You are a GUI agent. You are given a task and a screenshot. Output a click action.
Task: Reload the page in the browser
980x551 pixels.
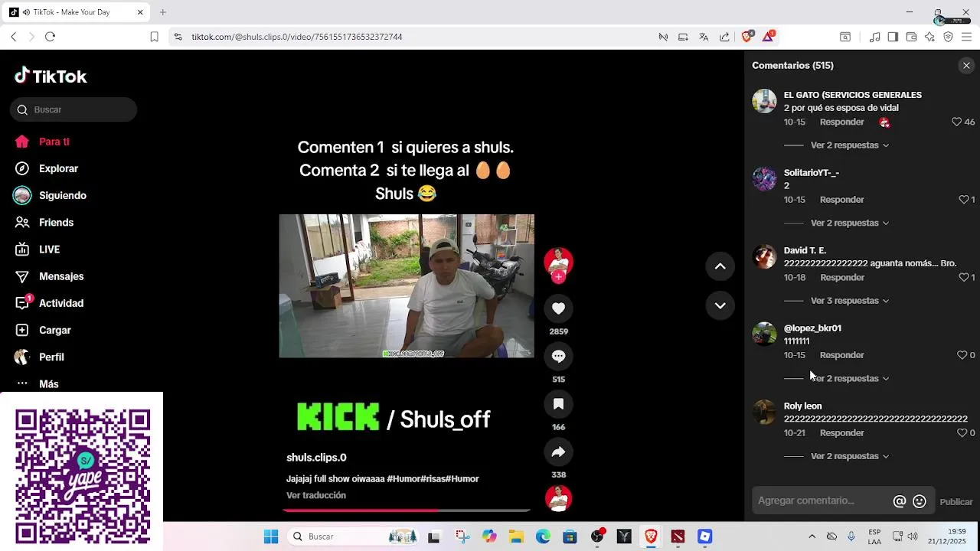(50, 37)
